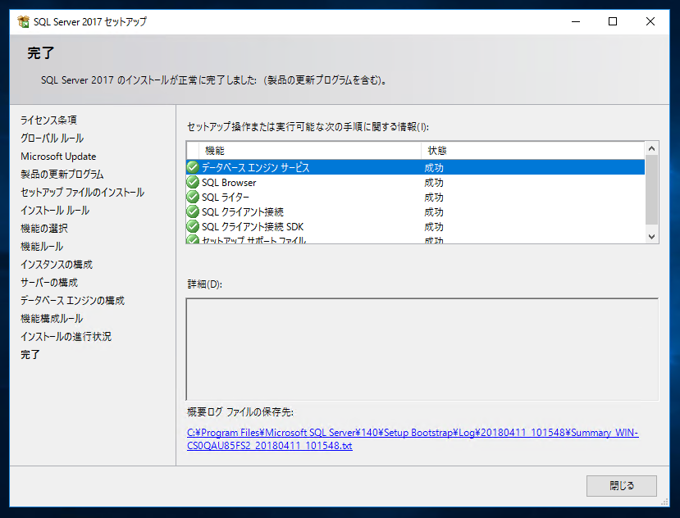
Task: Click the インストールの進行状況 step
Action: 66,336
